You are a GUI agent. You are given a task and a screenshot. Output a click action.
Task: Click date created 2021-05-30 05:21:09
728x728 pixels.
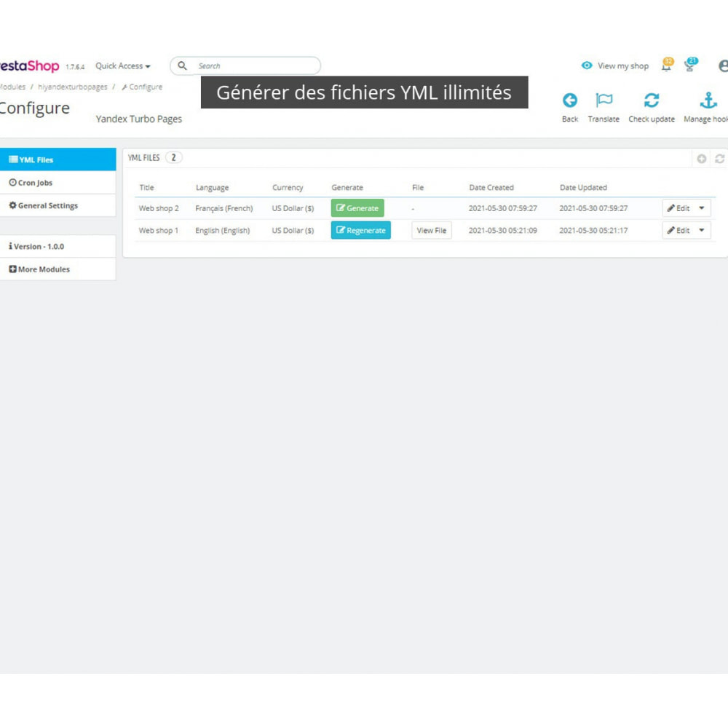(503, 230)
